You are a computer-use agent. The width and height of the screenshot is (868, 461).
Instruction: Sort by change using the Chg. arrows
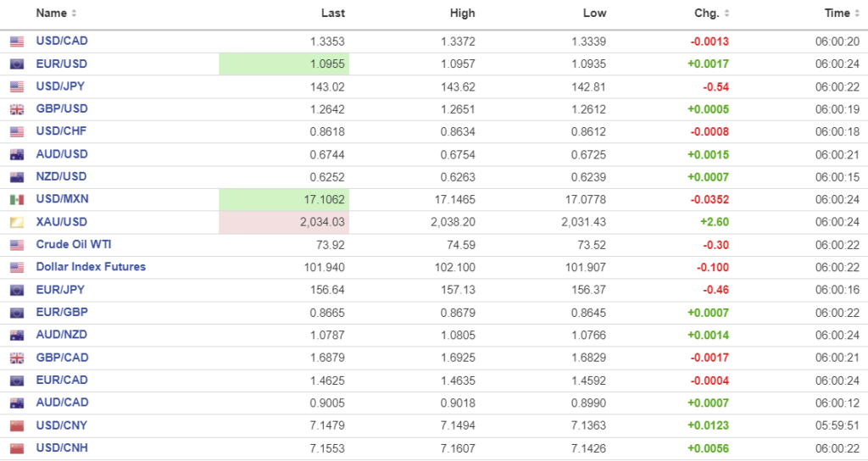pos(726,14)
